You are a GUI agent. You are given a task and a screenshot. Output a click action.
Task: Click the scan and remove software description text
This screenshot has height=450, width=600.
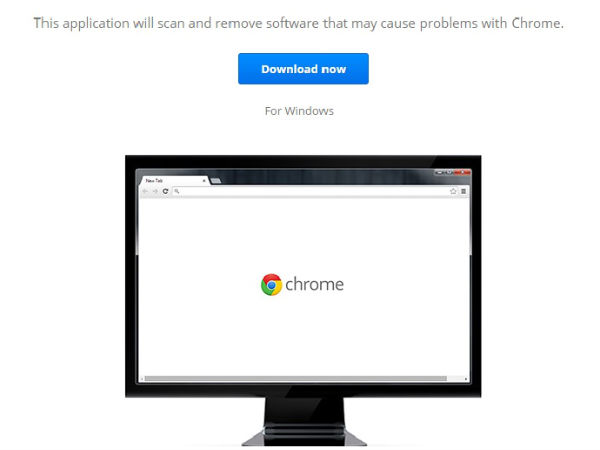click(x=298, y=23)
